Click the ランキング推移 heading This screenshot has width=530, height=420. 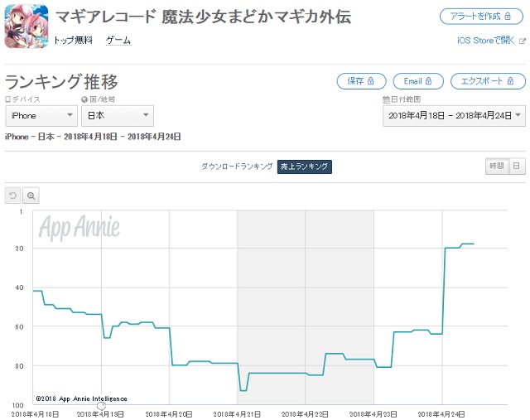[x=61, y=82]
